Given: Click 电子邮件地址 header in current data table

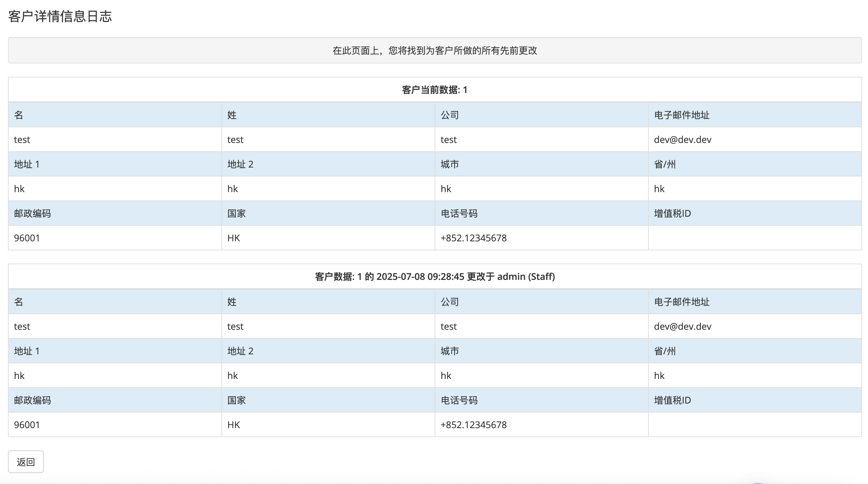Looking at the screenshot, I should tap(682, 115).
